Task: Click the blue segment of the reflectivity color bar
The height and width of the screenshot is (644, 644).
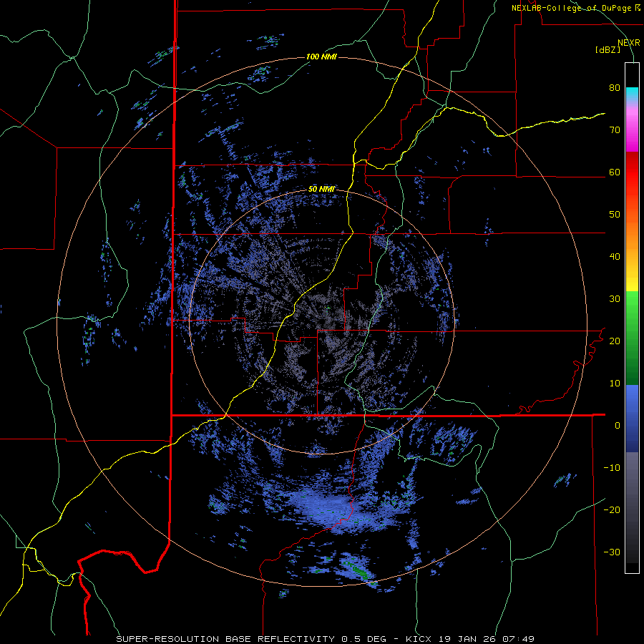Action: (632, 419)
